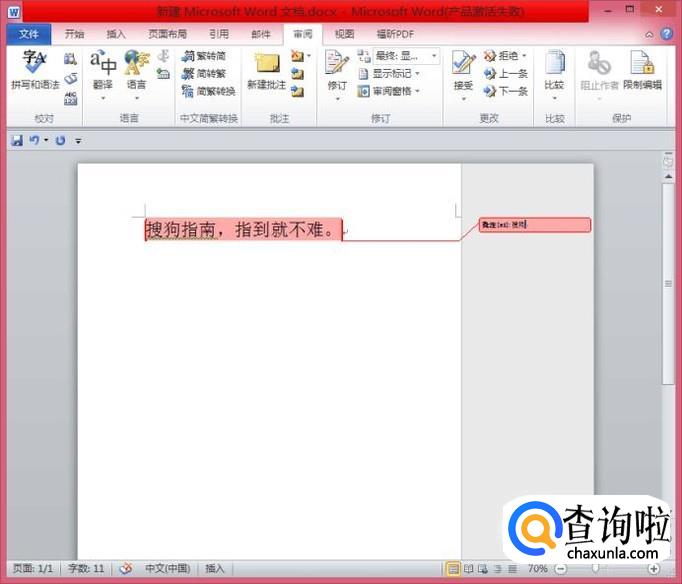The height and width of the screenshot is (584, 682).
Task: Switch to the 引用 references tab
Action: tap(219, 34)
